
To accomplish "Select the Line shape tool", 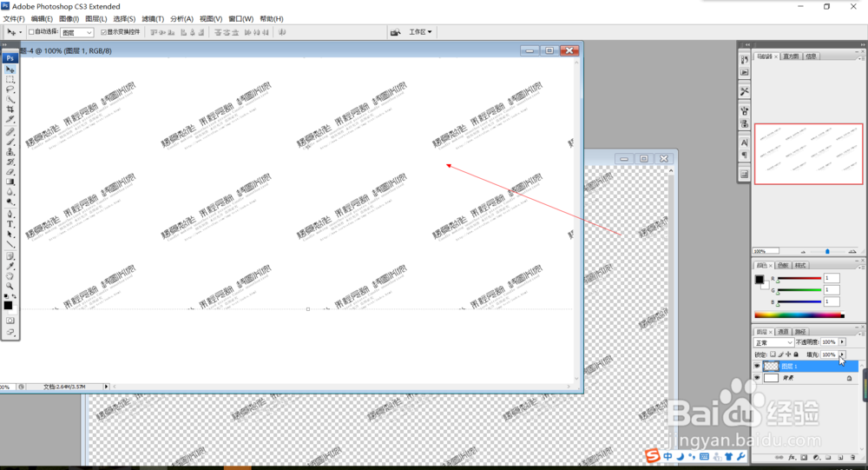I will [x=10, y=244].
